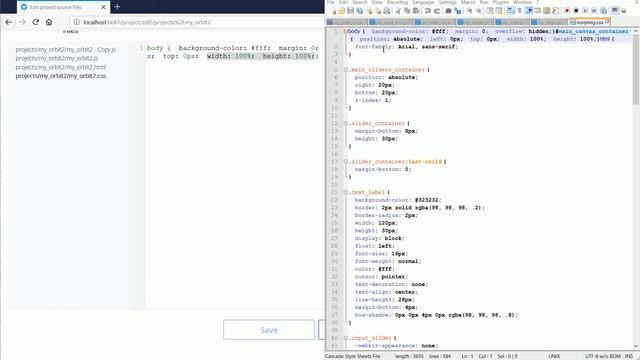Click the Zoom In icon in Notepad++
640x360 pixels.
click(x=469, y=11)
